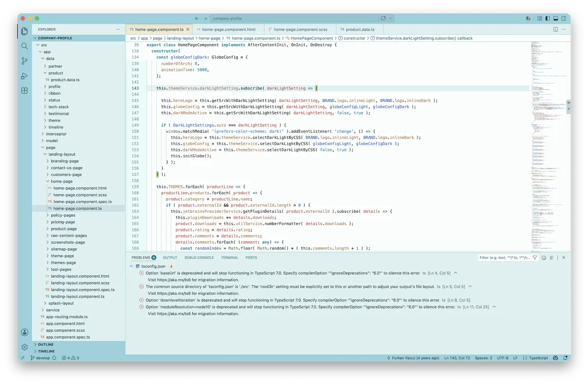Open the profile icon in title bar
This screenshot has height=386, width=588.
tap(528, 19)
